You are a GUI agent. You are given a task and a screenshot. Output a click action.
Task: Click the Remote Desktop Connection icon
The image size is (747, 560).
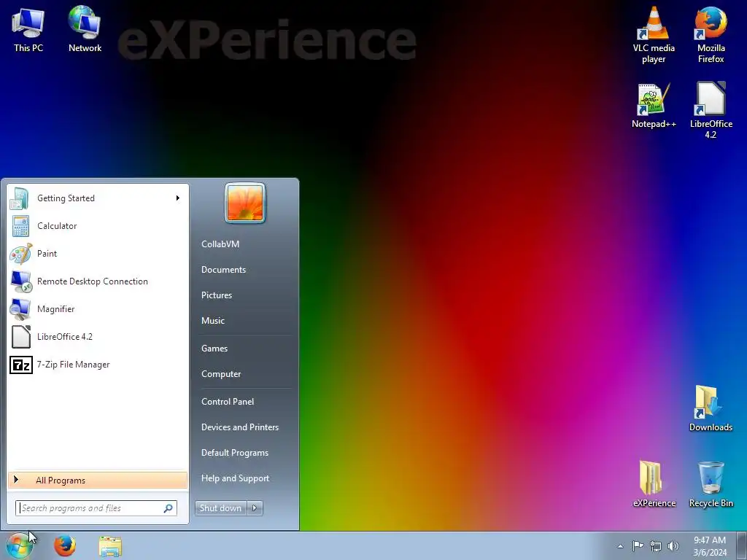(x=21, y=281)
